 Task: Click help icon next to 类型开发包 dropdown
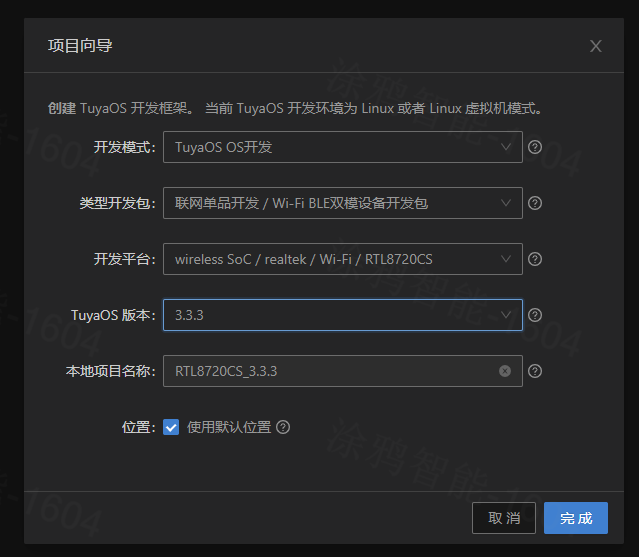535,203
